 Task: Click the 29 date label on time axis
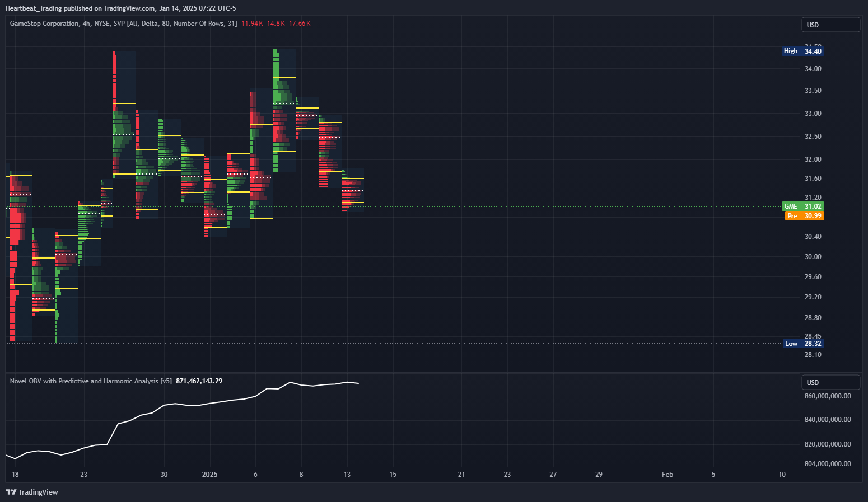(599, 475)
